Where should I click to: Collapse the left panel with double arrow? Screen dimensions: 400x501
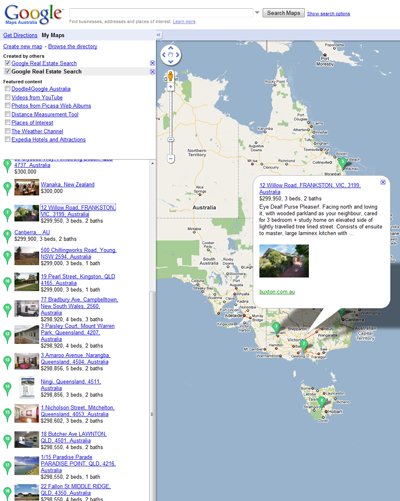click(159, 35)
